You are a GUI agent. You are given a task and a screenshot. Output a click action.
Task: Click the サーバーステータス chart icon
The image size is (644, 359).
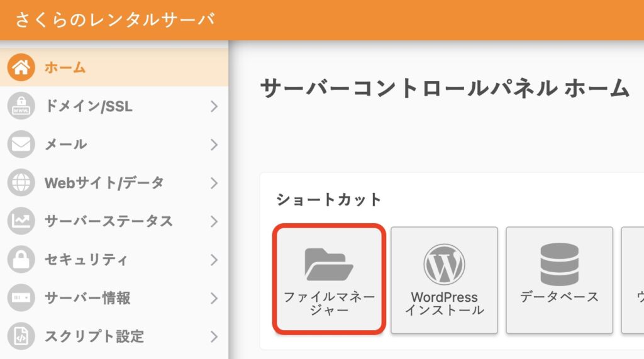(x=21, y=221)
